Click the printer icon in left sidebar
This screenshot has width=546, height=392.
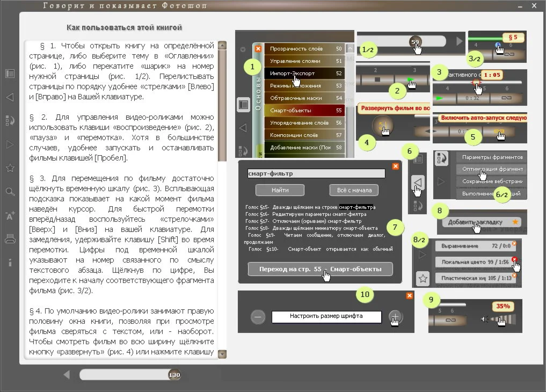(10, 239)
